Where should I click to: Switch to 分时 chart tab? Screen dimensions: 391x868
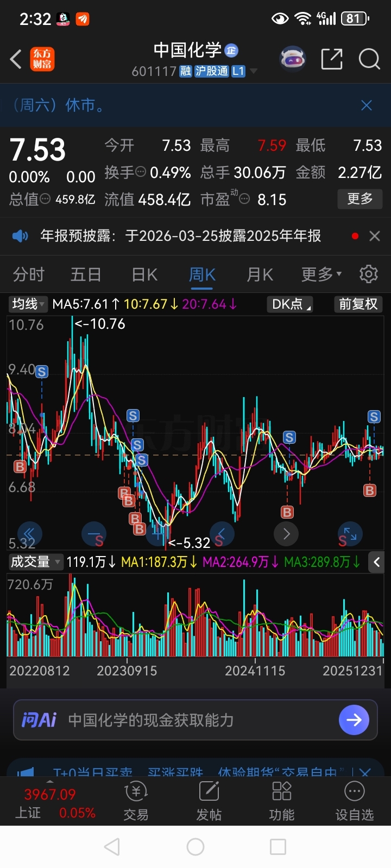tap(28, 275)
